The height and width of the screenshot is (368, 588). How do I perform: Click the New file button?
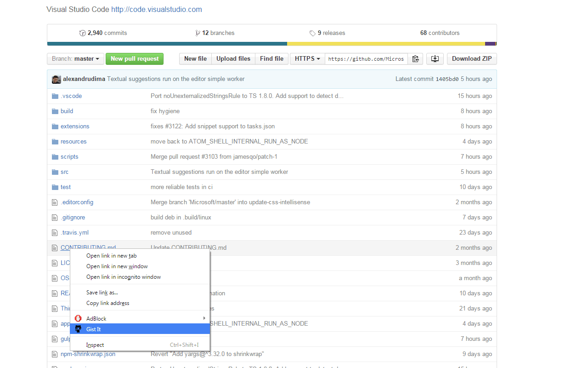[195, 59]
